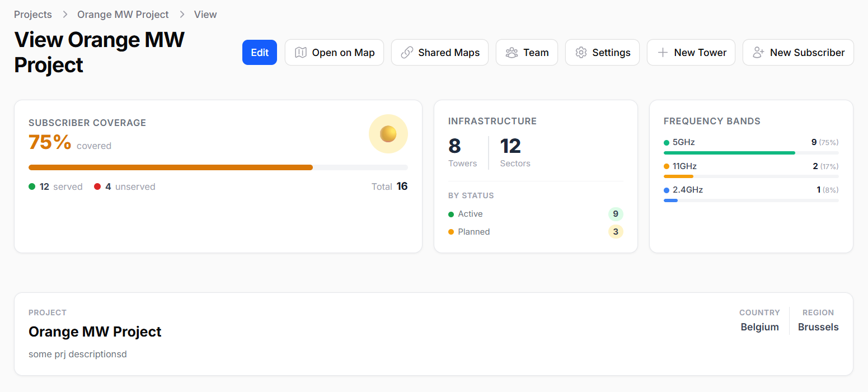
Task: Click the Brussels region value
Action: (x=818, y=327)
